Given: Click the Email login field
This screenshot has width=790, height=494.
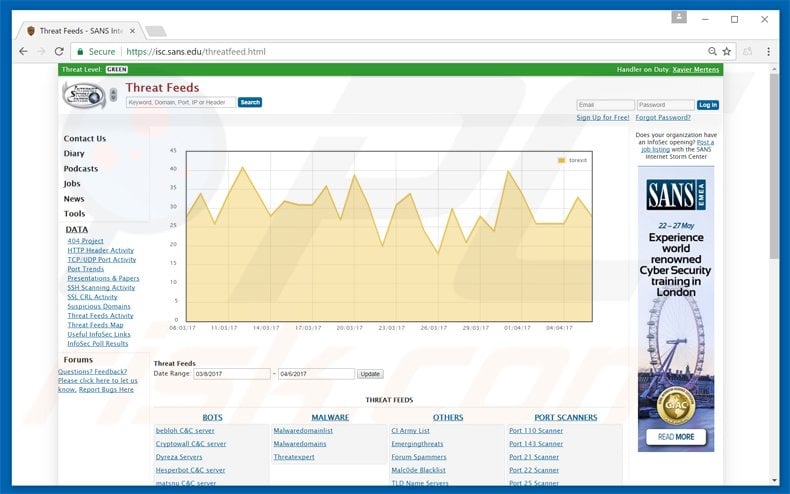Looking at the screenshot, I should click(x=605, y=105).
